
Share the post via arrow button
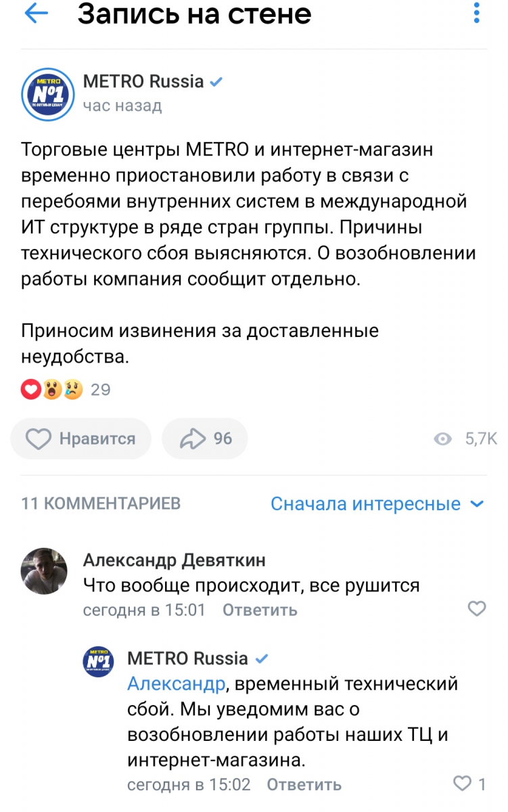(x=205, y=439)
